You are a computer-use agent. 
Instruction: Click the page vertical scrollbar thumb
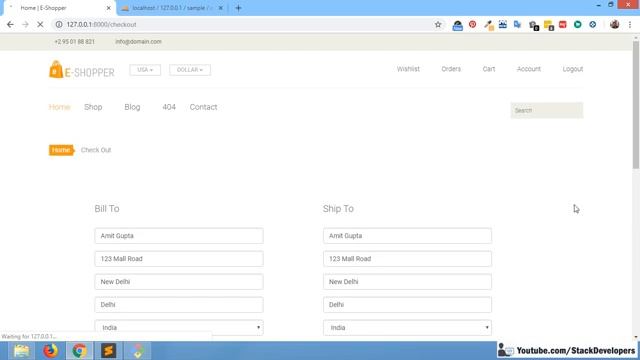coord(636,104)
